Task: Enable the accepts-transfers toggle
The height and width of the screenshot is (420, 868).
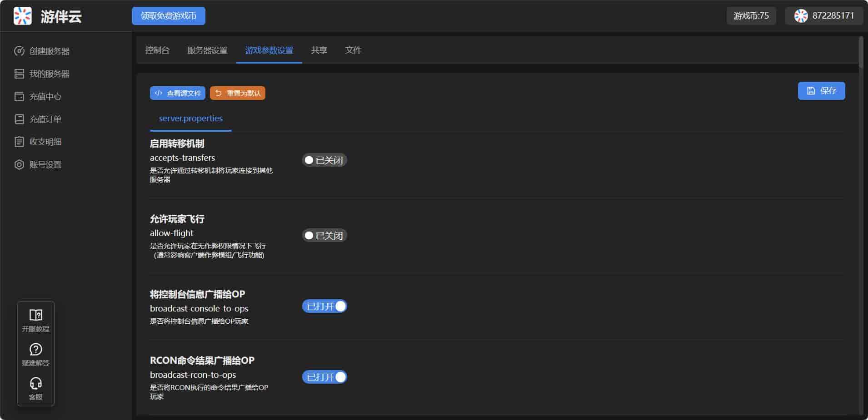Action: [x=324, y=160]
